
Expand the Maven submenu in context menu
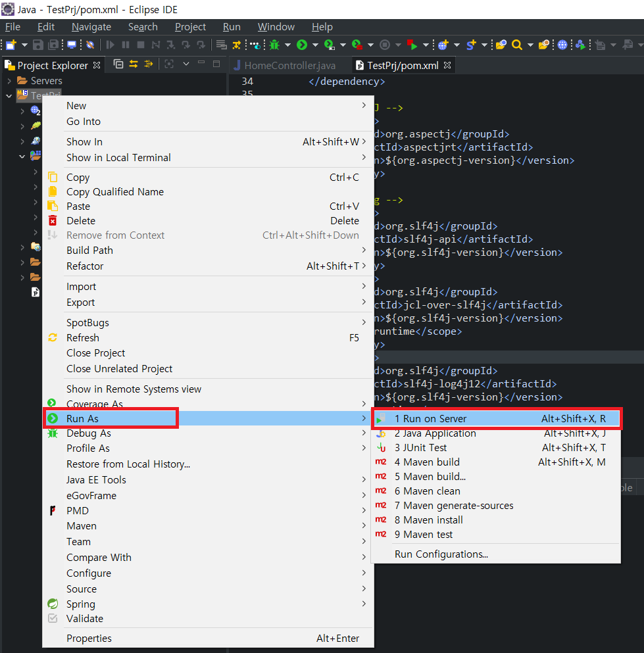click(208, 526)
